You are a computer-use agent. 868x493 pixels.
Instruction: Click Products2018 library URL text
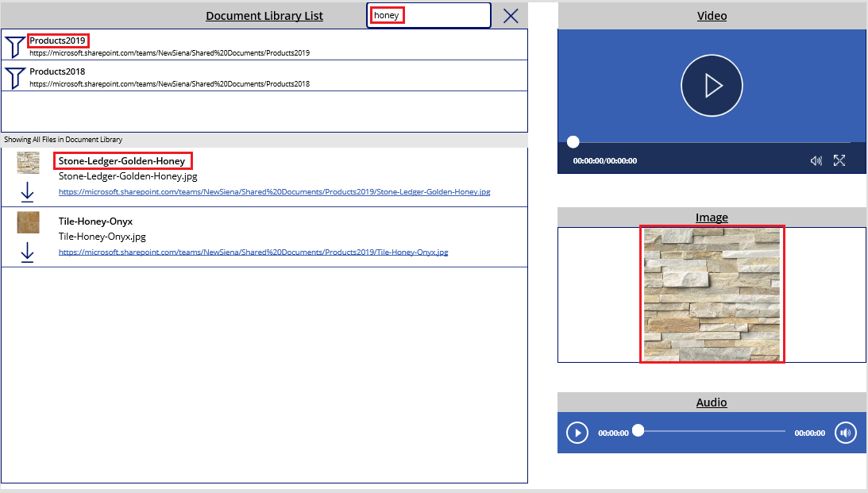pyautogui.click(x=169, y=84)
